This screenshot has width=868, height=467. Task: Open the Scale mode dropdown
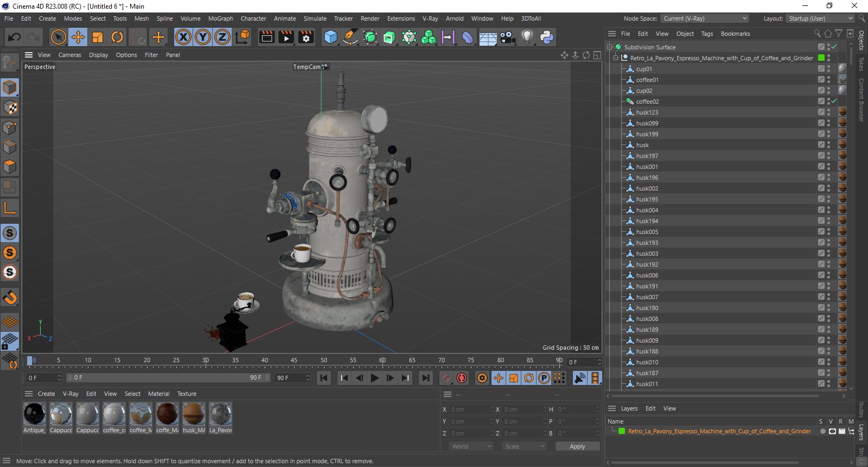coord(524,446)
